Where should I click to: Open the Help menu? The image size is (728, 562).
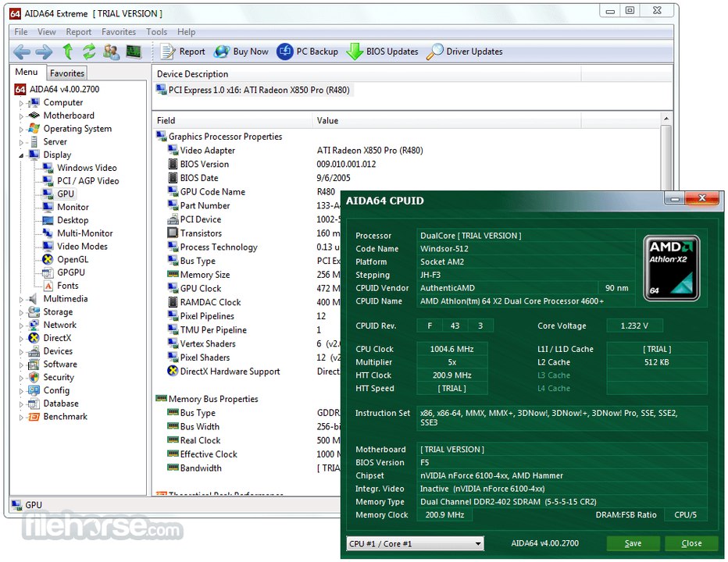point(186,31)
